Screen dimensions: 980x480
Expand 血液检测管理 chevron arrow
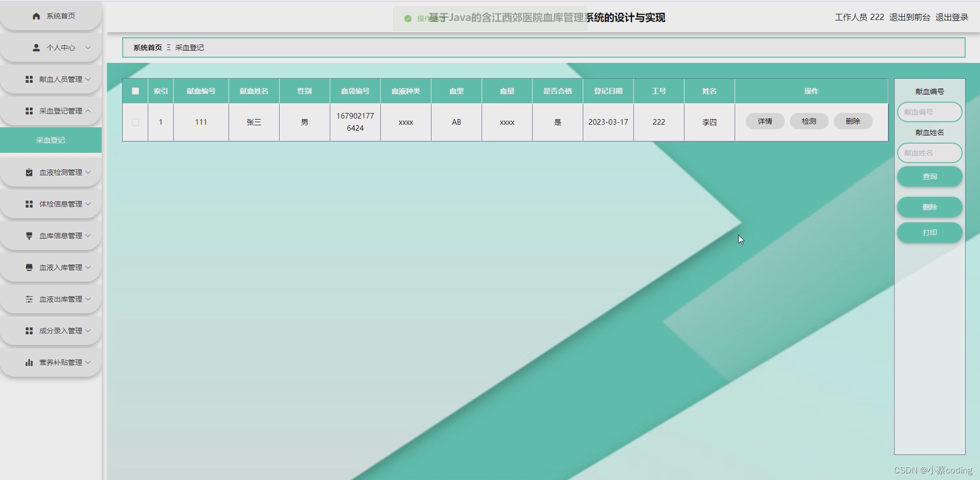pos(88,172)
